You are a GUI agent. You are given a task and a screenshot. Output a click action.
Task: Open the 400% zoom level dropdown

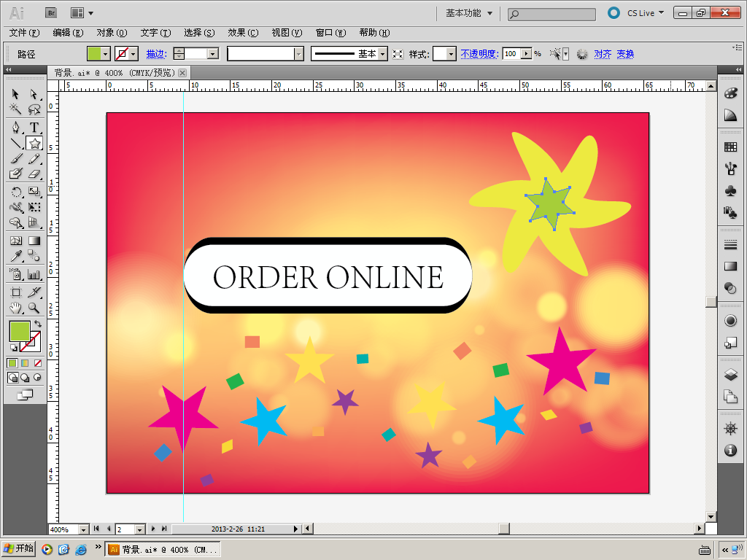[x=84, y=529]
